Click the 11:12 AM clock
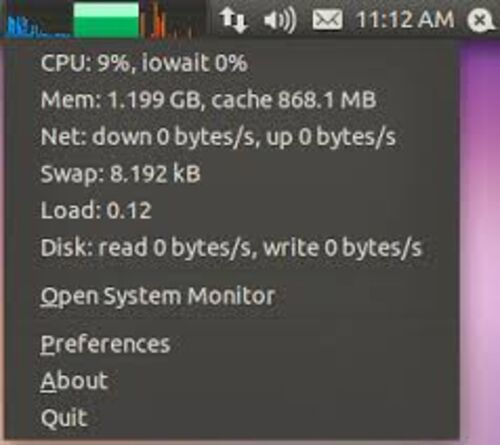The height and width of the screenshot is (445, 500). (405, 19)
